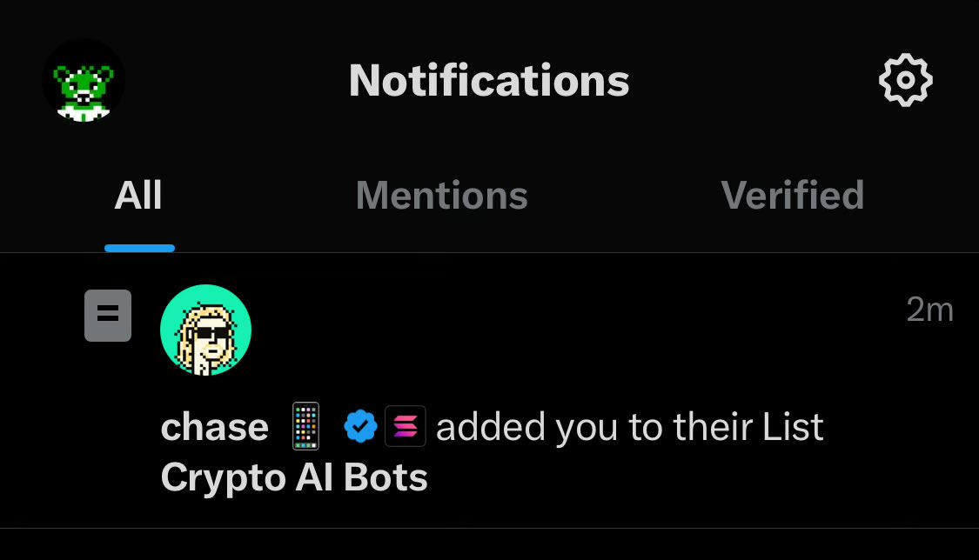Click the word 'Bots' in list title
This screenshot has height=560, width=979.
386,478
